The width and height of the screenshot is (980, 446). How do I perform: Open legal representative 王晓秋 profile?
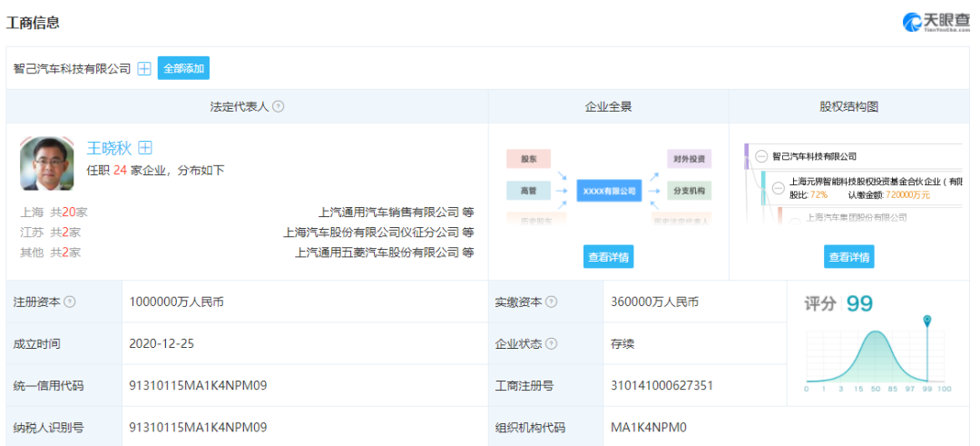109,148
